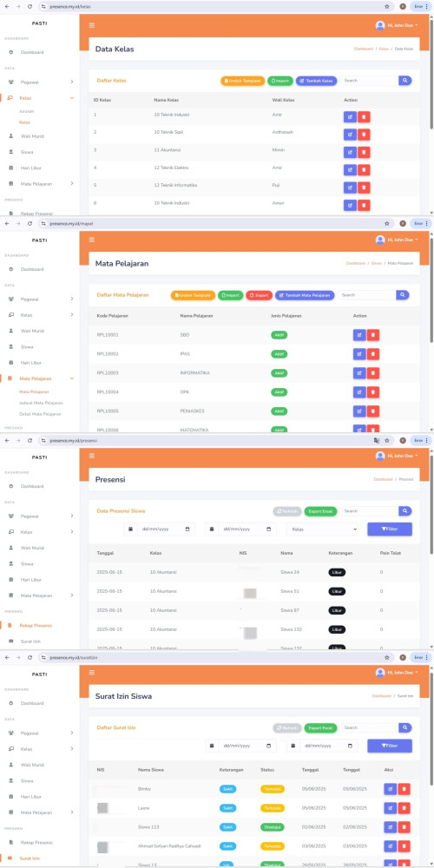Expand Kelas in Mata Pelajaran page sidebar
The height and width of the screenshot is (868, 434).
click(71, 314)
